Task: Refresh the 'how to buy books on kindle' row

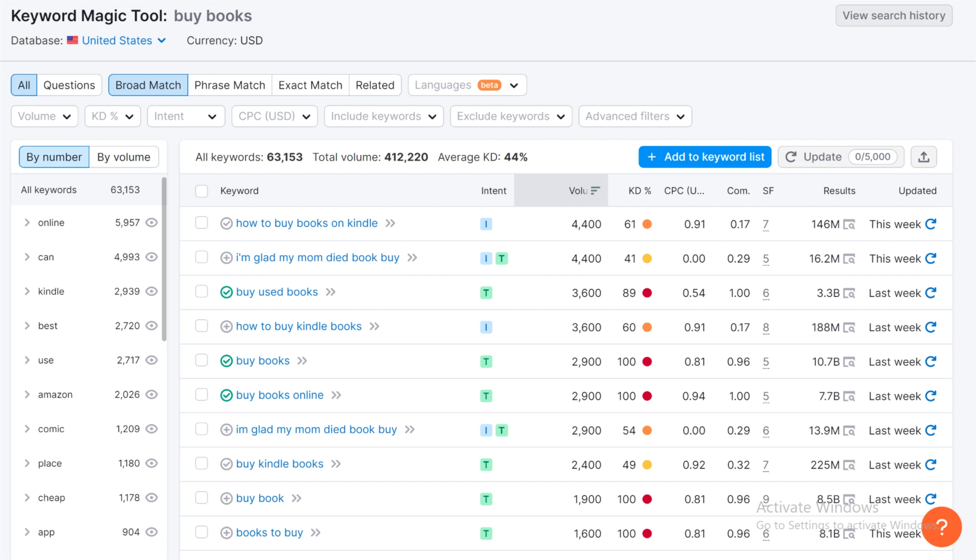Action: [x=931, y=224]
